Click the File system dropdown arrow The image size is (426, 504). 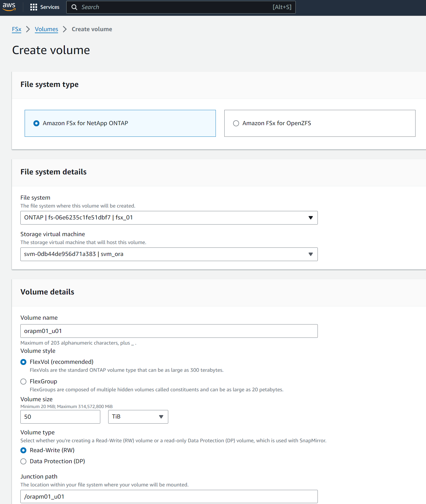pyautogui.click(x=310, y=218)
